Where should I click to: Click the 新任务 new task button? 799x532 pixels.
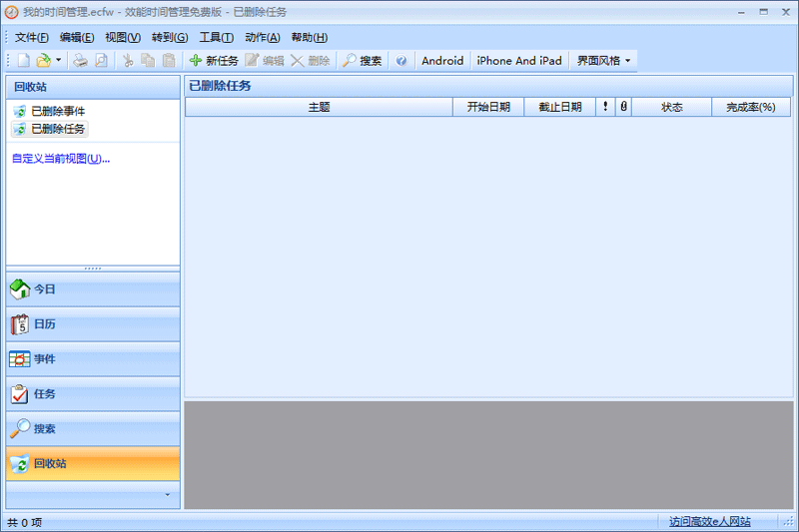tap(214, 61)
